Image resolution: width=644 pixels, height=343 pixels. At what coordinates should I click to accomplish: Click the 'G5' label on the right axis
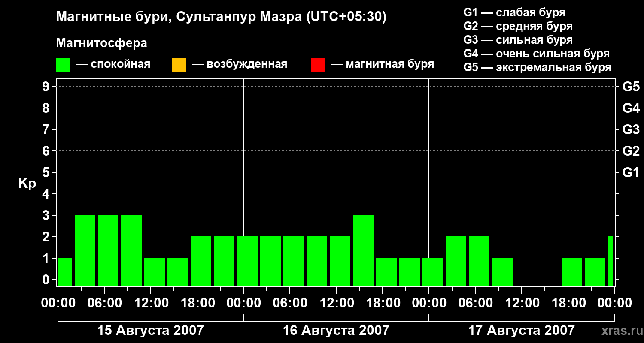pos(631,87)
